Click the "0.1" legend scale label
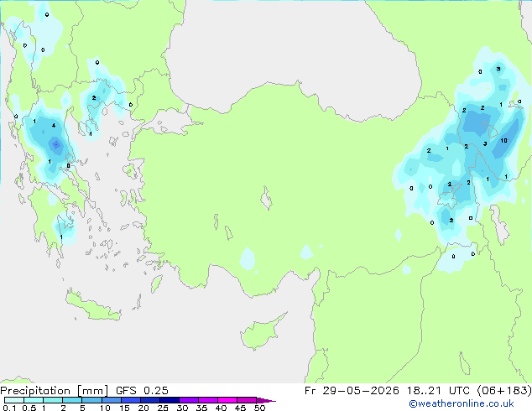Viewport: 532px width, 411px height. pyautogui.click(x=9, y=408)
